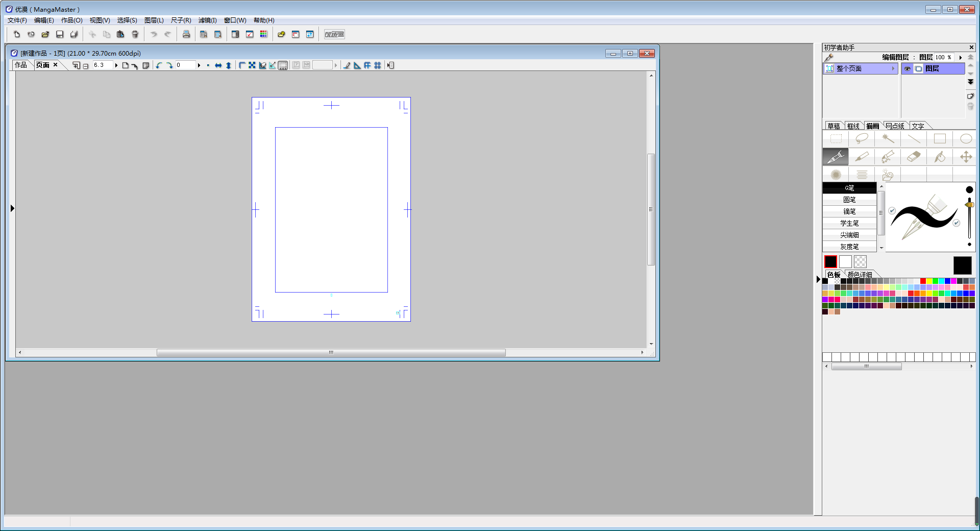Switch to the 作品 tab

[21, 65]
